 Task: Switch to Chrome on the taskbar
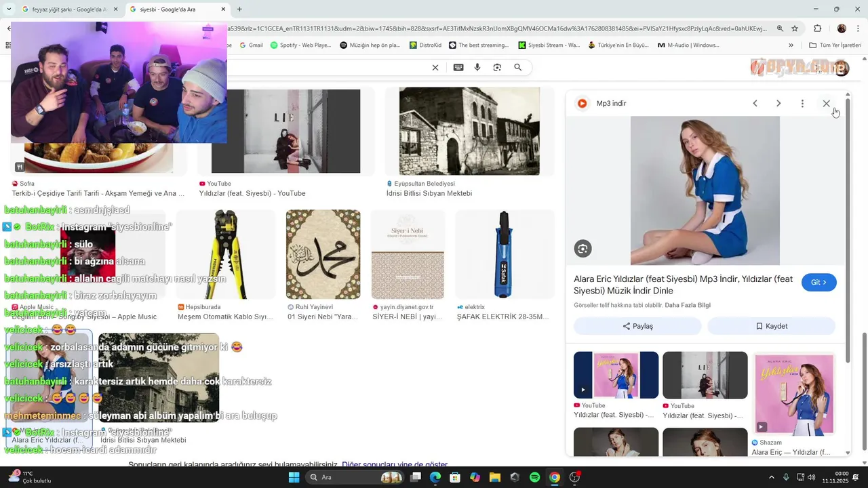point(554,477)
